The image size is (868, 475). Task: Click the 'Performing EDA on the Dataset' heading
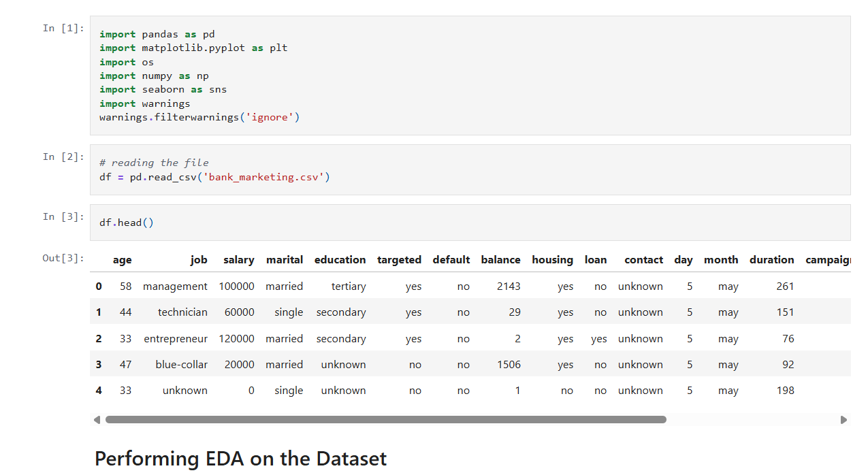pyautogui.click(x=241, y=459)
